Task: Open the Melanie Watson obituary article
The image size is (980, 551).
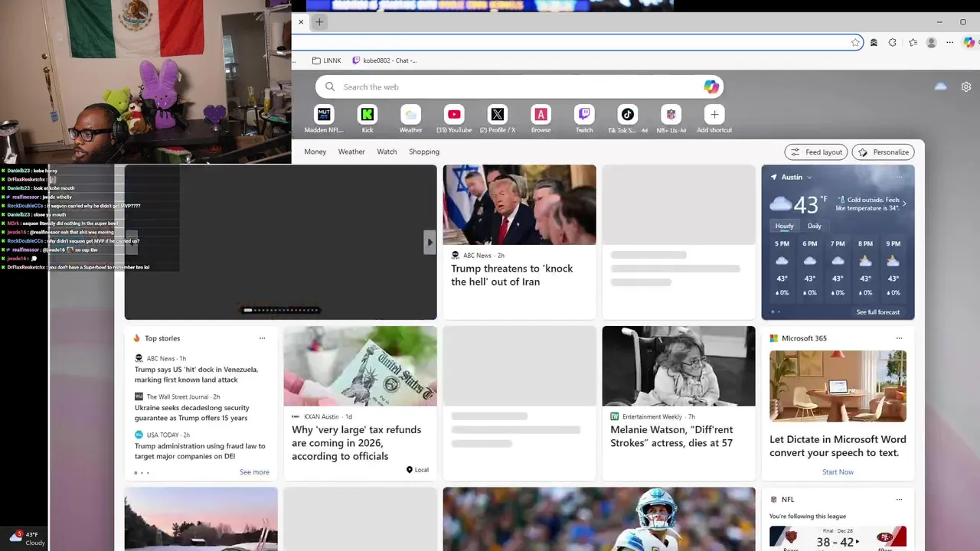Action: [671, 436]
